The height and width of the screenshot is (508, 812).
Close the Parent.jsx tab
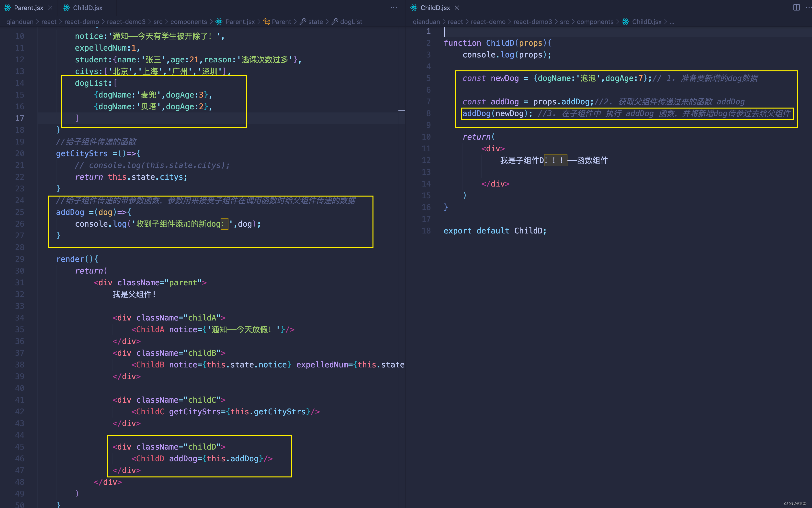[x=50, y=8]
